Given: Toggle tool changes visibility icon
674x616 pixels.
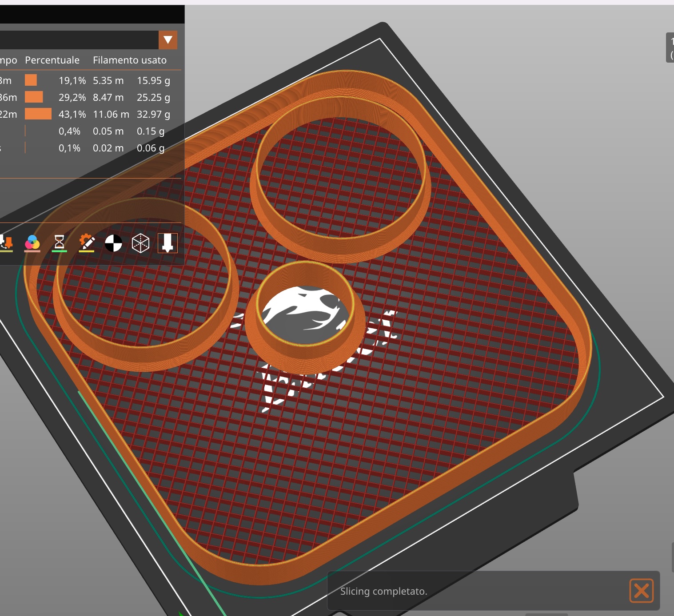Looking at the screenshot, I should 6,243.
